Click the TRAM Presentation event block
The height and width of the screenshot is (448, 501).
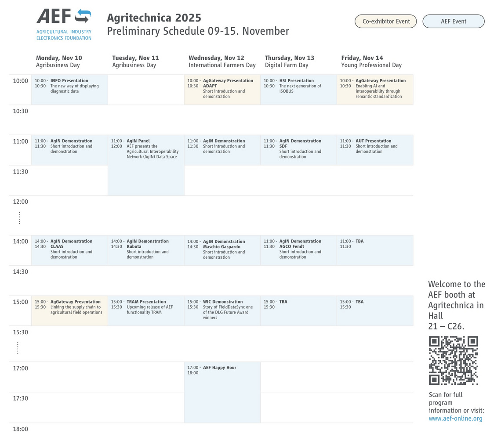point(146,311)
